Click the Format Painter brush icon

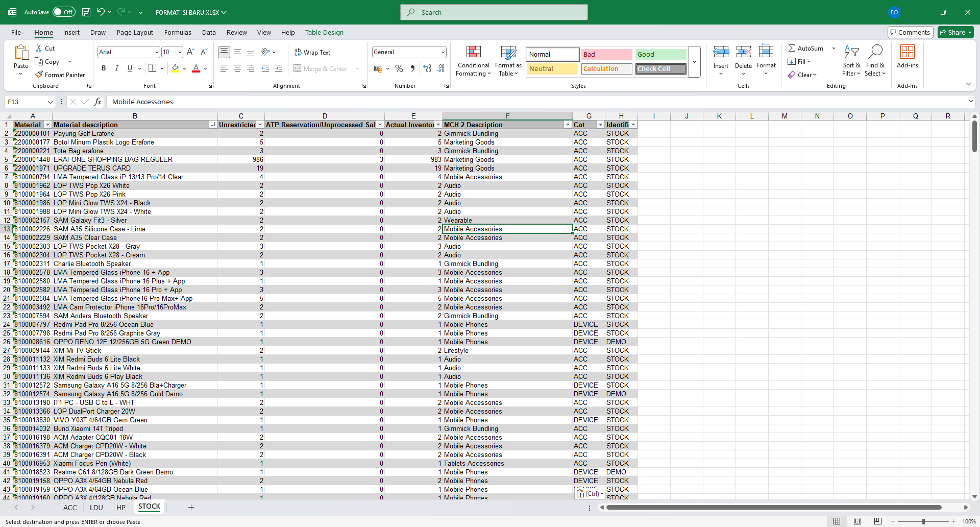pos(39,75)
